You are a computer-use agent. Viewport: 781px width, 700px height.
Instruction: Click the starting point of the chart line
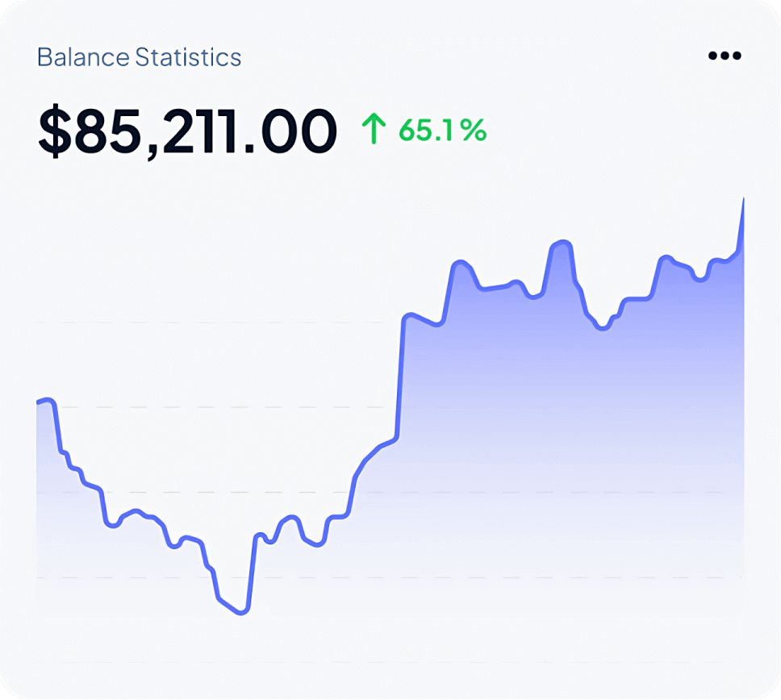pos(38,402)
